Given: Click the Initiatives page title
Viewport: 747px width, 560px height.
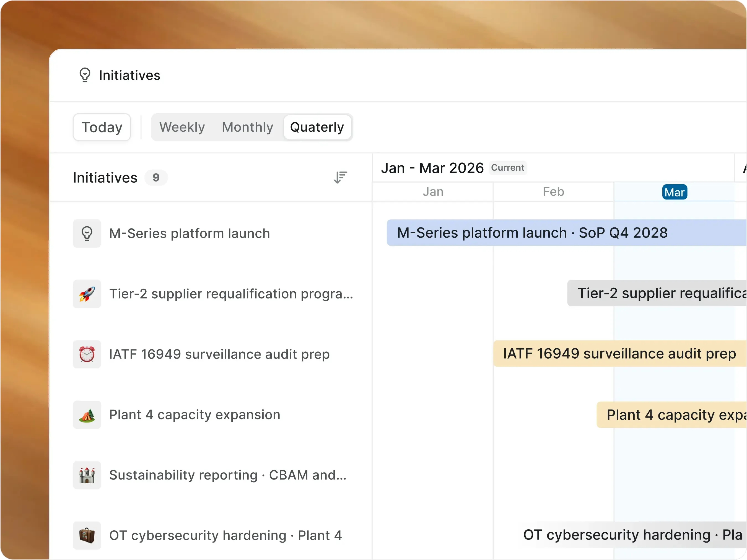Looking at the screenshot, I should tap(130, 75).
